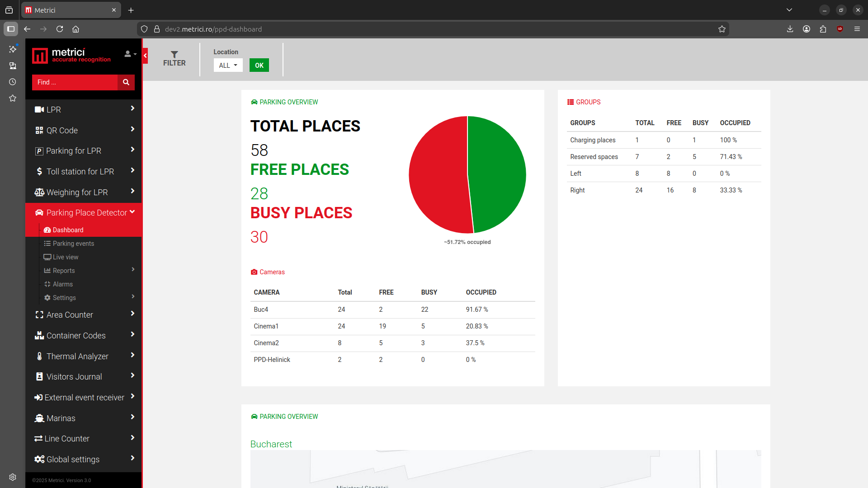868x488 pixels.
Task: Click the Buc4 camera row name
Action: click(x=261, y=310)
